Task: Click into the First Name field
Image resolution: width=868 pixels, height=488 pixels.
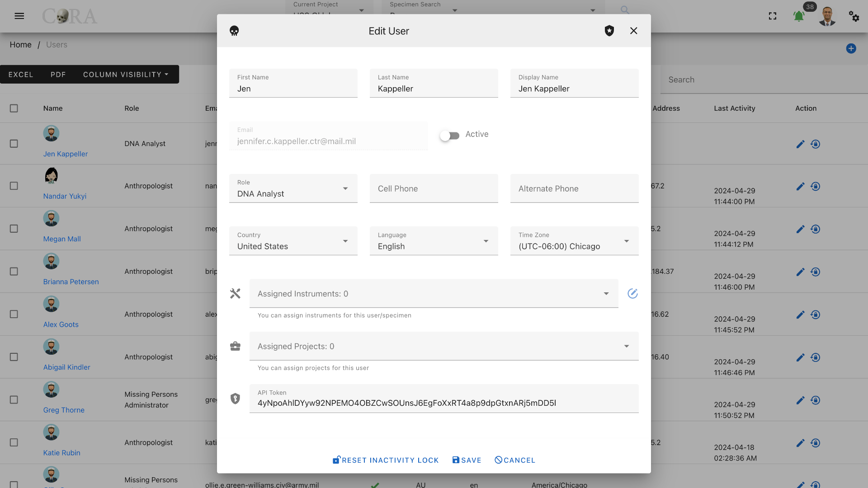Action: 293,83
